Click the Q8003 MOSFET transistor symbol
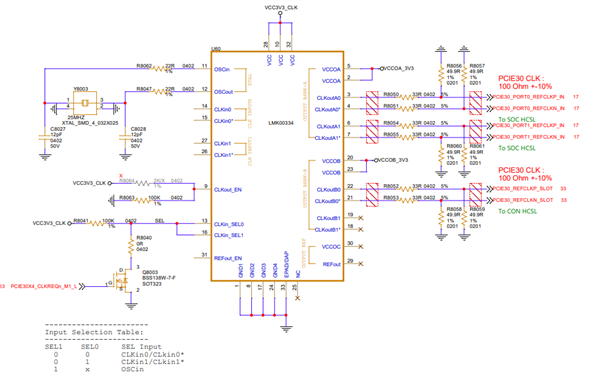The image size is (600, 382). point(122,281)
